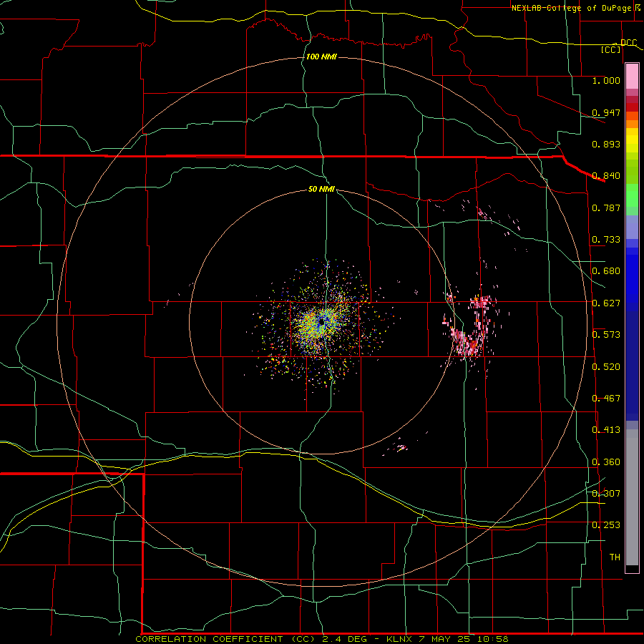Click the TH label on legend
The height and width of the screenshot is (644, 644).
click(x=615, y=557)
